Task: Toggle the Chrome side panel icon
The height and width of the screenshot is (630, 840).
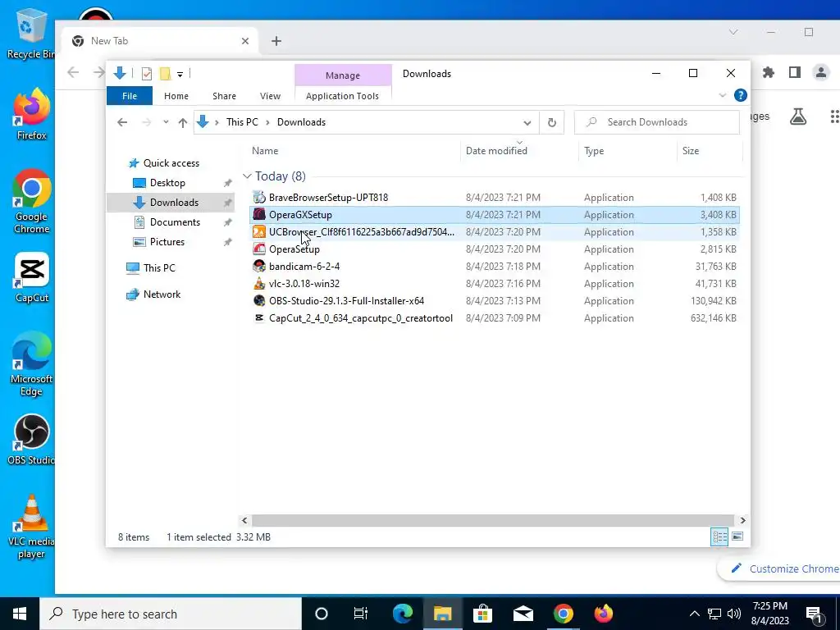Action: pos(794,72)
